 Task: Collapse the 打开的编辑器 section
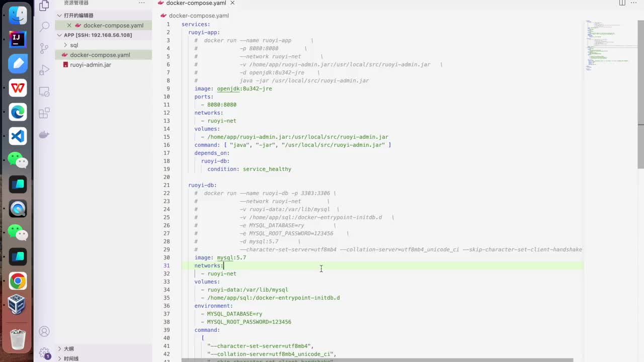[59, 16]
